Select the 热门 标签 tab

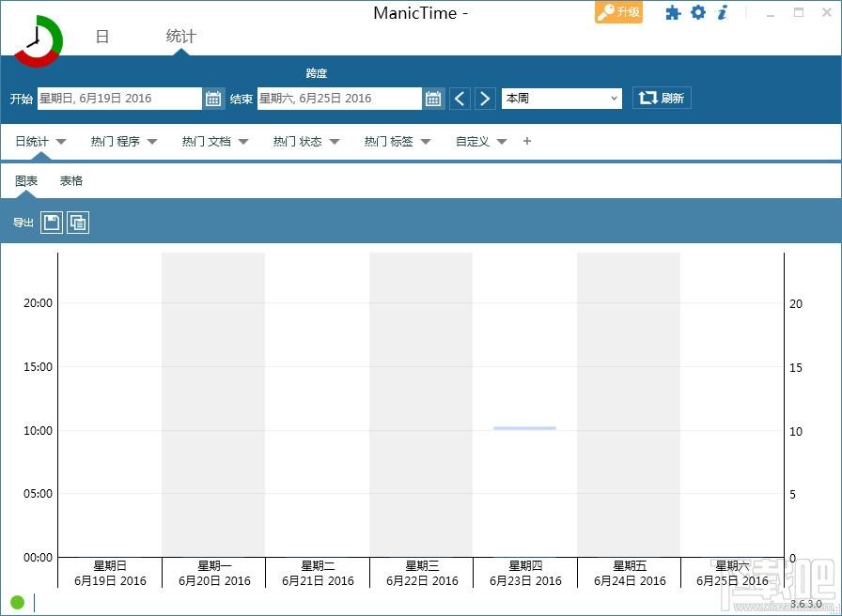[389, 142]
